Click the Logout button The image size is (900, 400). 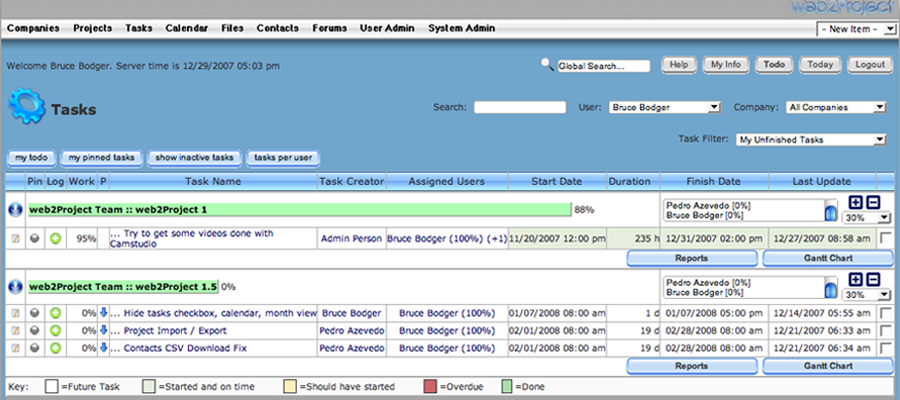870,65
